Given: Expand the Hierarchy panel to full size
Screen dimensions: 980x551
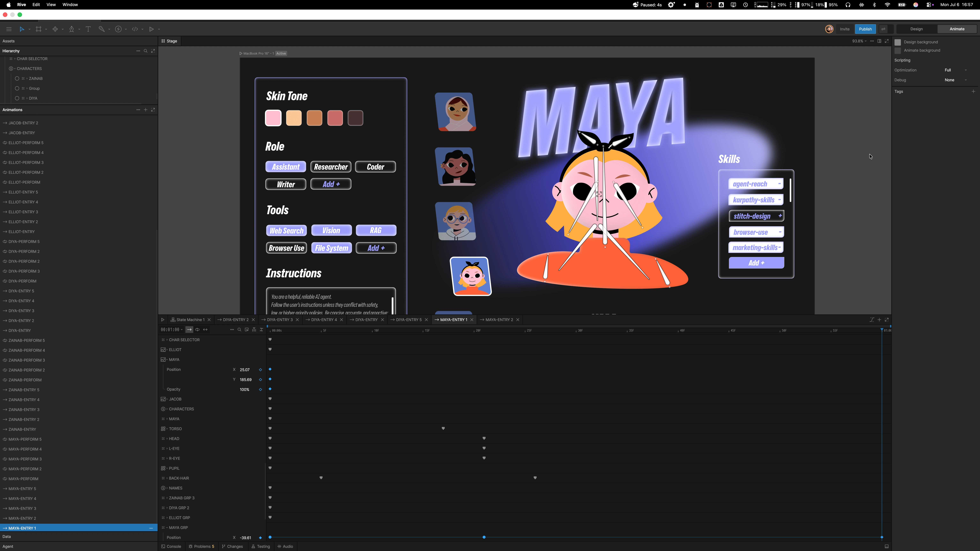Looking at the screenshot, I should click(x=153, y=51).
